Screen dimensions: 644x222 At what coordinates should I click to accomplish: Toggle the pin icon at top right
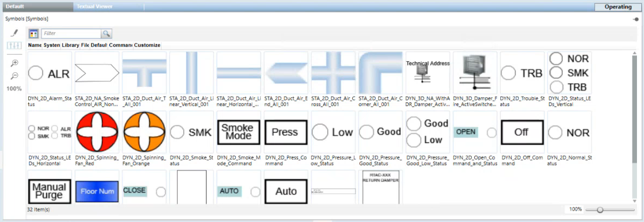635,19
